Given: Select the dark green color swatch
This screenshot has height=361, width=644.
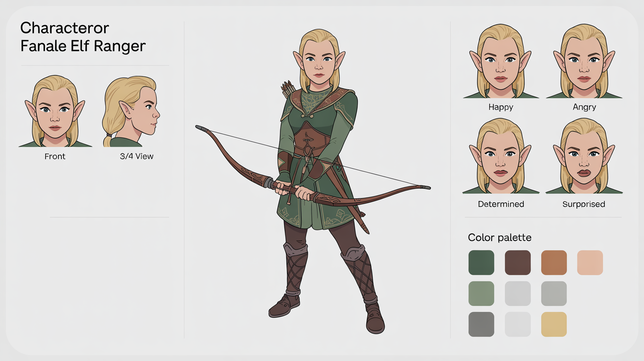Looking at the screenshot, I should pyautogui.click(x=481, y=262).
